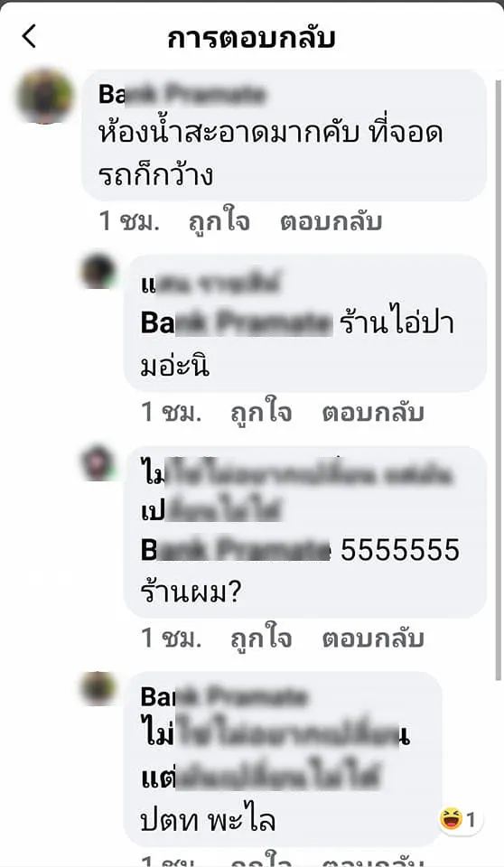Like the comment about ห้องน้ำสะอาดมากคับ
The width and height of the screenshot is (504, 867).
pyautogui.click(x=219, y=221)
